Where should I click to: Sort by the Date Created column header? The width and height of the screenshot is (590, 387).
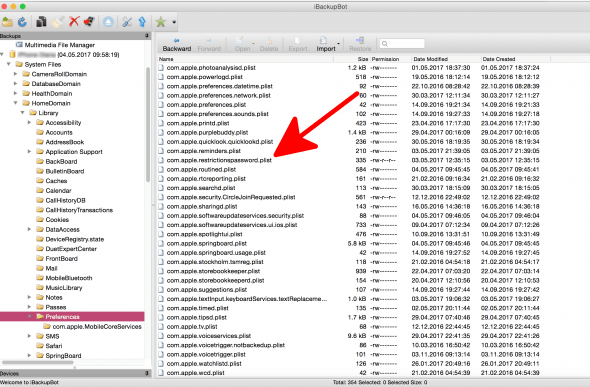(x=515, y=59)
